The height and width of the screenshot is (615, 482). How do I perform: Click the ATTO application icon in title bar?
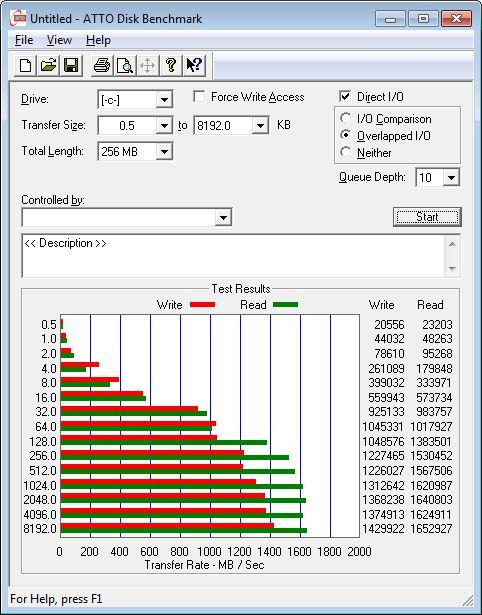tap(18, 18)
